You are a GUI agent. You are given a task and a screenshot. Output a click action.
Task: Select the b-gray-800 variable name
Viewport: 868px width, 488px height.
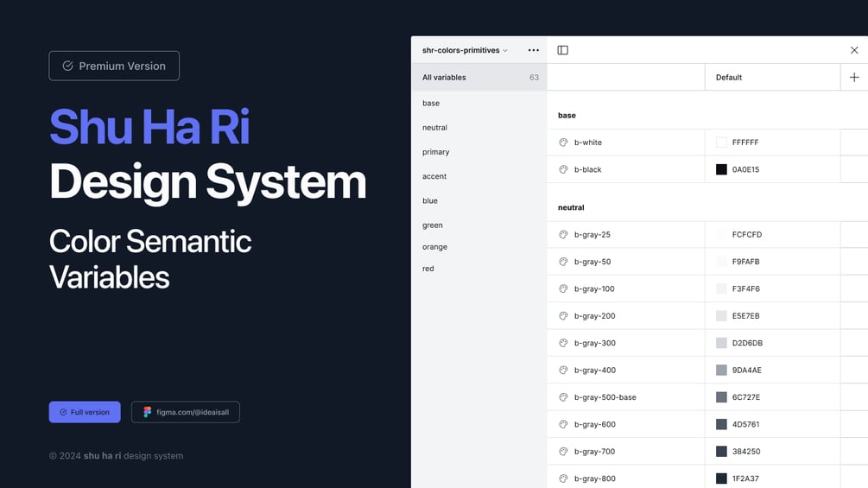click(x=595, y=478)
